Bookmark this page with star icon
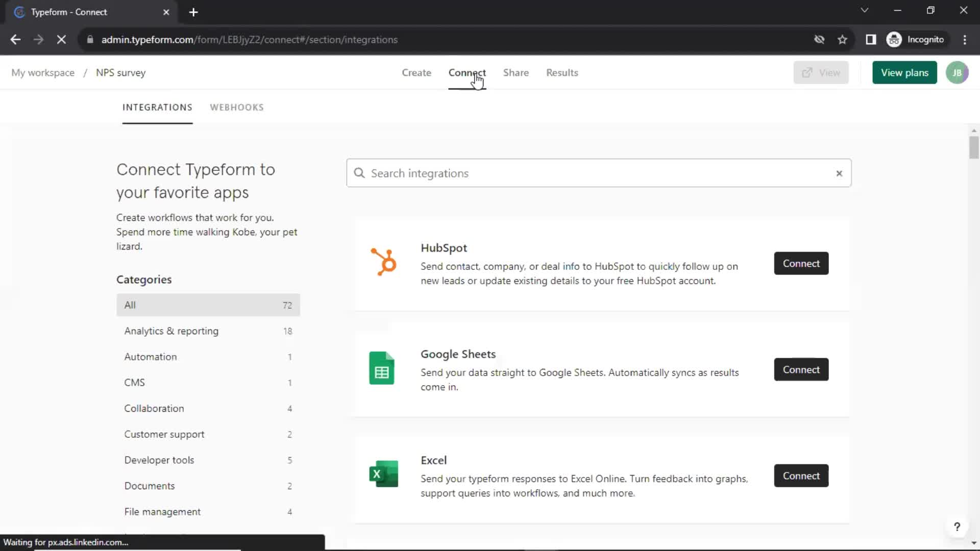The width and height of the screenshot is (980, 551). point(842,39)
